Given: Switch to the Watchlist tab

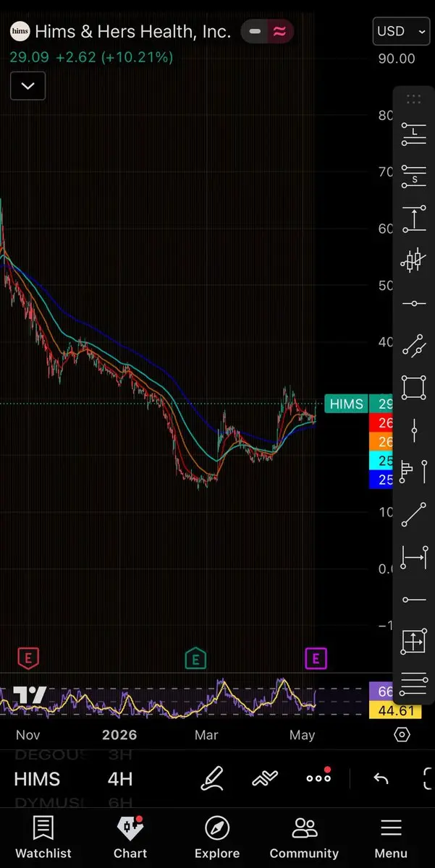Looking at the screenshot, I should tap(43, 838).
